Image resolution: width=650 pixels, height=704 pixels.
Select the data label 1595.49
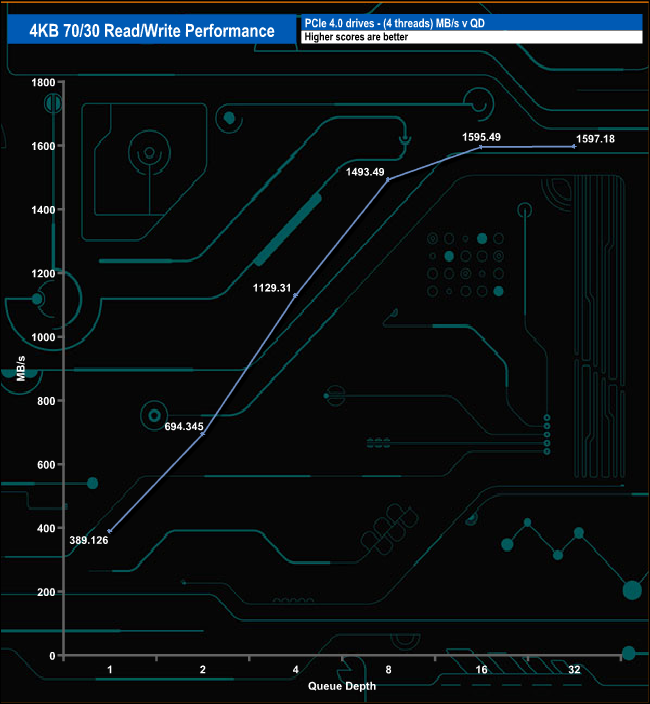481,137
